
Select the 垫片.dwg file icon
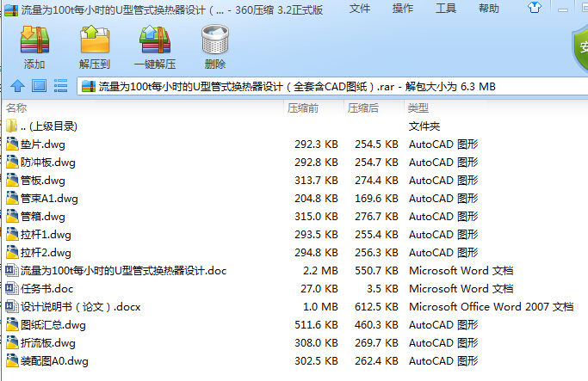[12, 144]
